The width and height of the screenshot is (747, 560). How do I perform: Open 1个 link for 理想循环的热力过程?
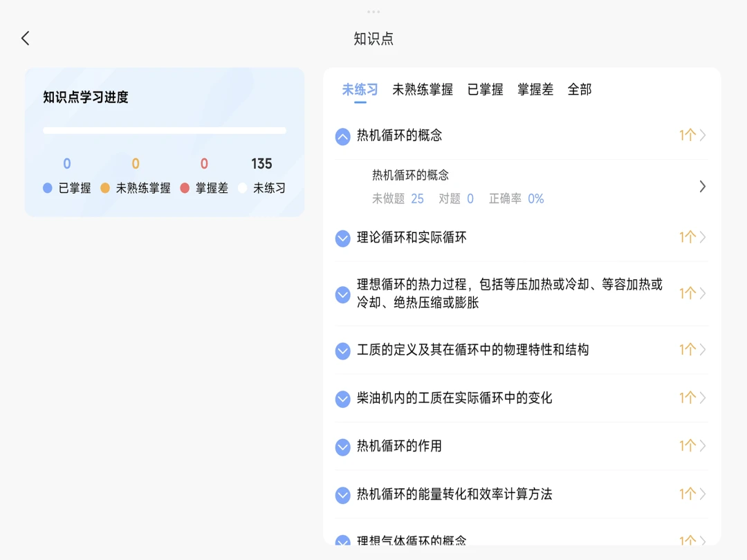coord(692,293)
